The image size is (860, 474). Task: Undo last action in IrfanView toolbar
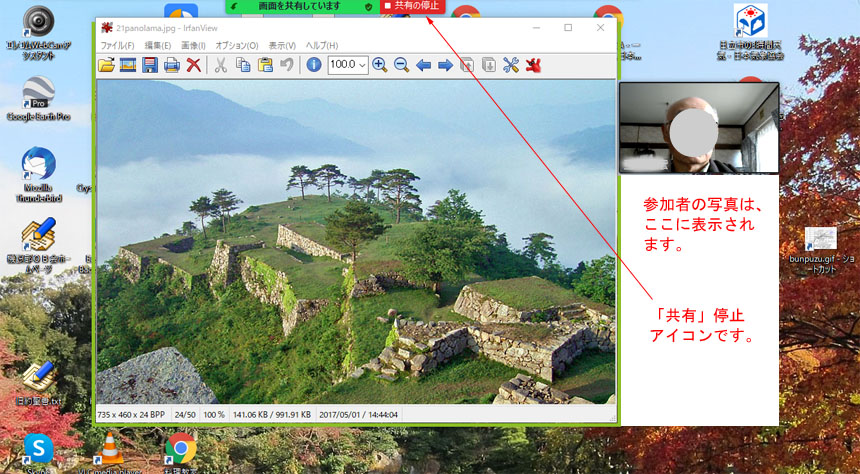(286, 65)
